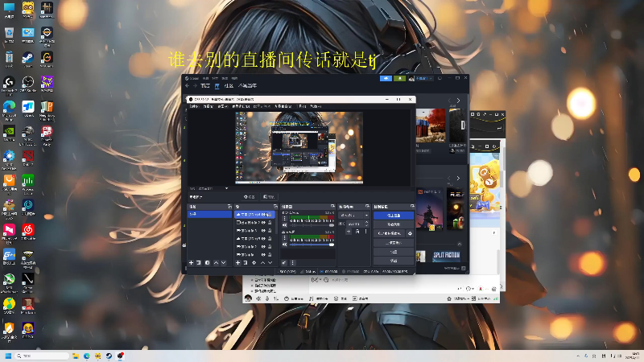Image resolution: width=644 pixels, height=362 pixels.
Task: Switch to Steam 社区 (Community) tab
Action: point(229,86)
